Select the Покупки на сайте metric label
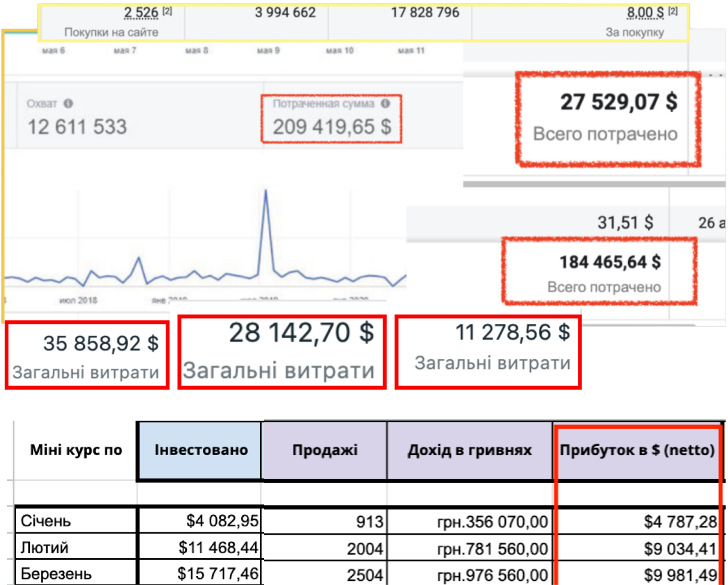 point(111,32)
